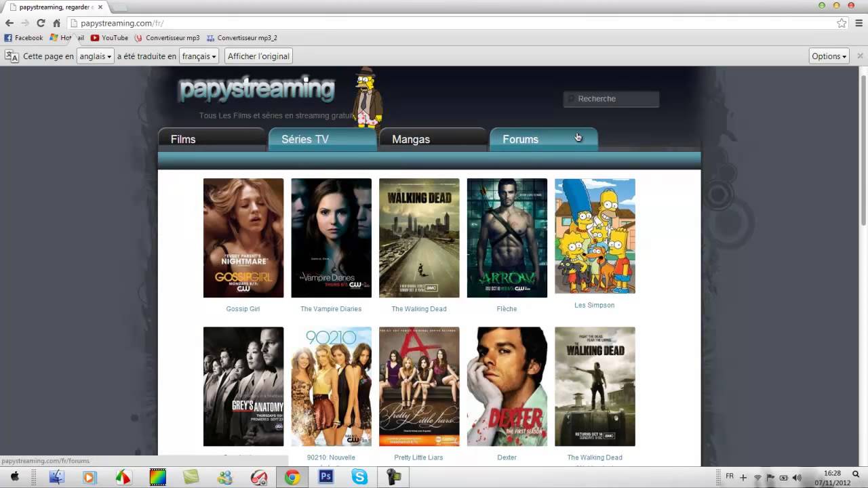Click The Vampire Diaries title link
Viewport: 868px width, 488px height.
(331, 309)
